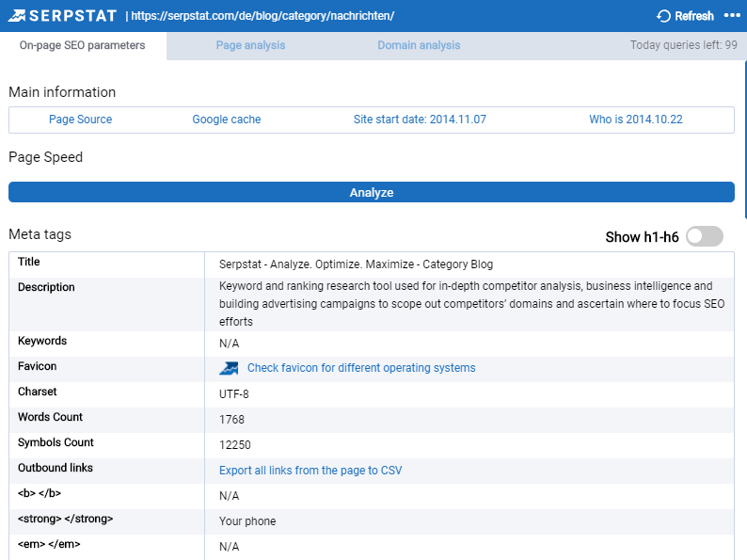Click Site start date: 2014.11.07 link
The height and width of the screenshot is (560, 747).
[x=420, y=120]
